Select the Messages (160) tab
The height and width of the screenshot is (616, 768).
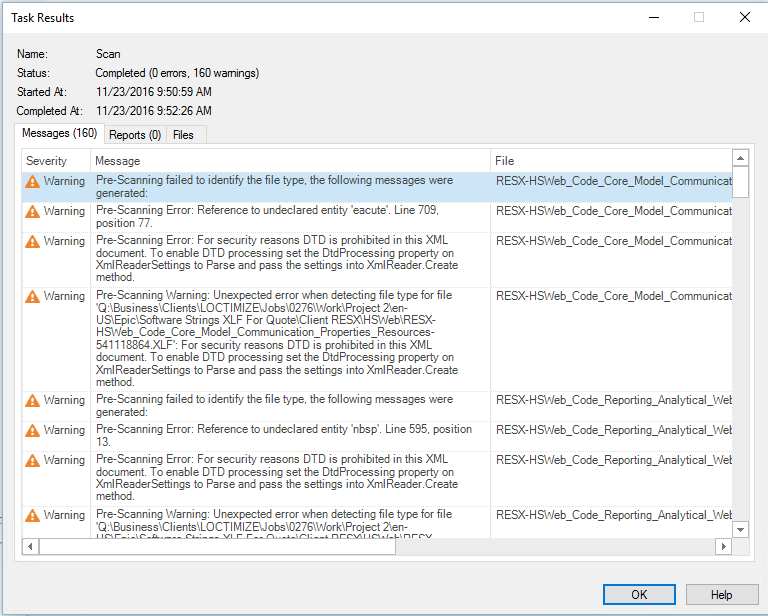[x=59, y=134]
